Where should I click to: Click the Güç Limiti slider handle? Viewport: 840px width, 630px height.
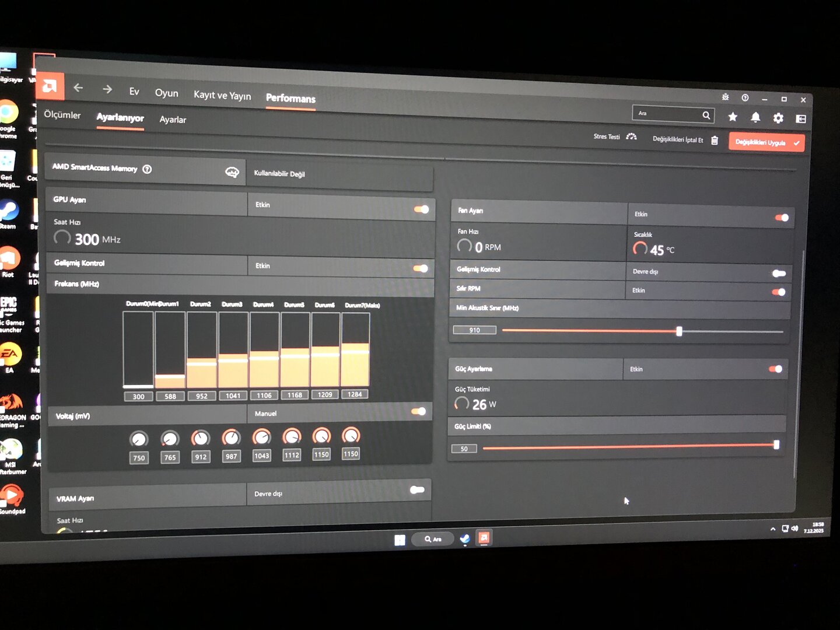[x=776, y=444]
